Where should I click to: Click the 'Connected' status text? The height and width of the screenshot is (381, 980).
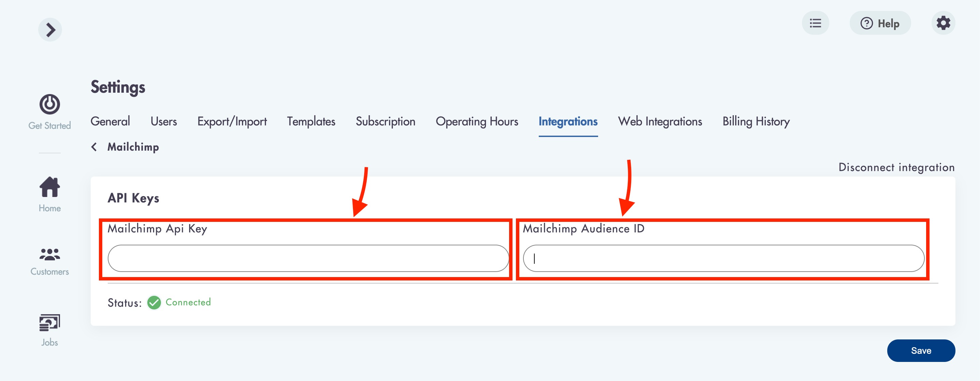[x=188, y=302]
